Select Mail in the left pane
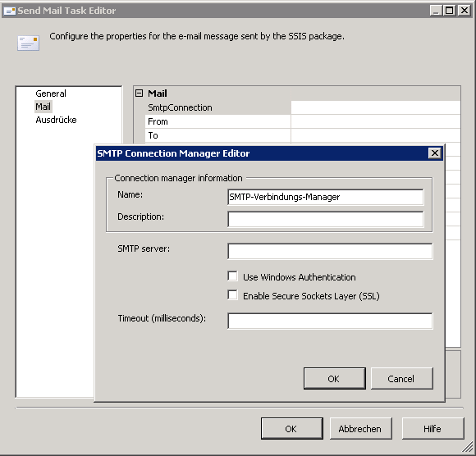Viewport: 476px width, 456px height. coord(43,107)
